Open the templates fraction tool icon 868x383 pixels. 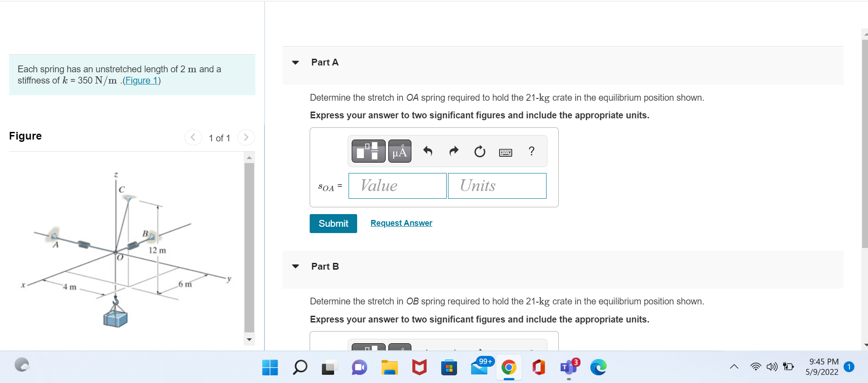368,151
